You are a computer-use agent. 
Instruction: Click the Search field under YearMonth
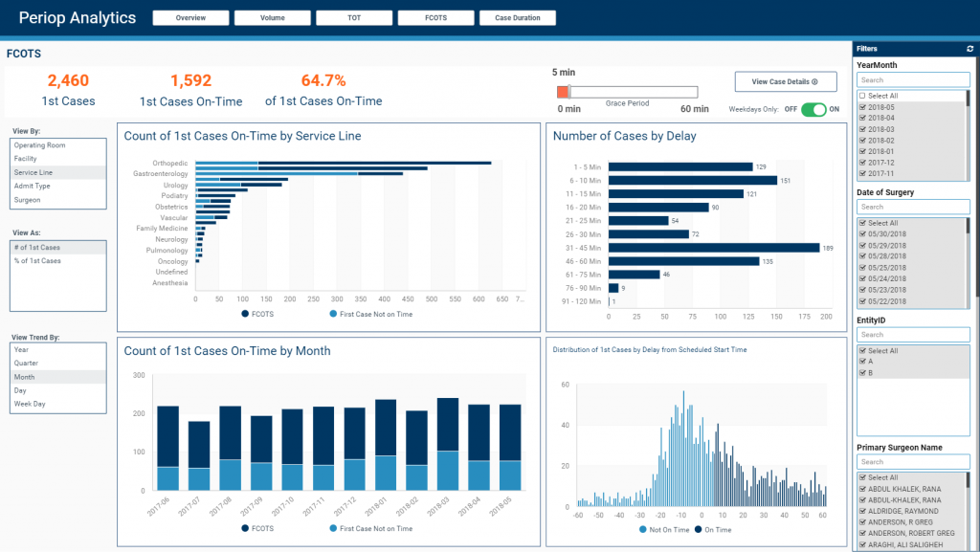913,79
